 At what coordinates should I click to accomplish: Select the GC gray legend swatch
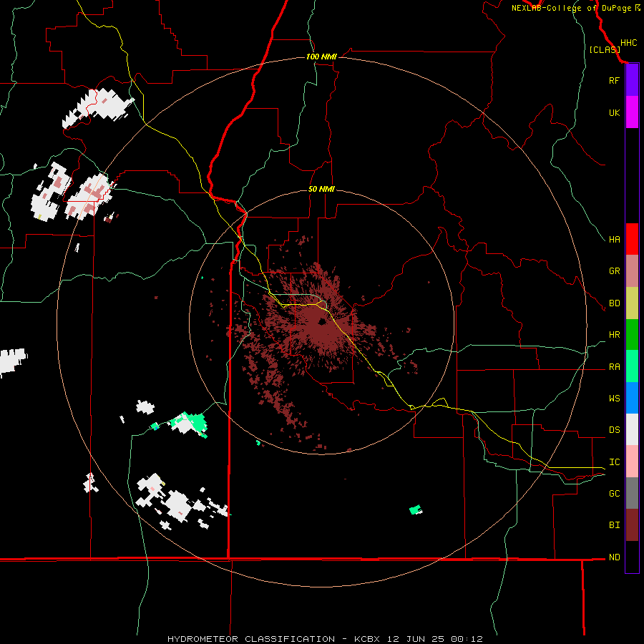[632, 493]
